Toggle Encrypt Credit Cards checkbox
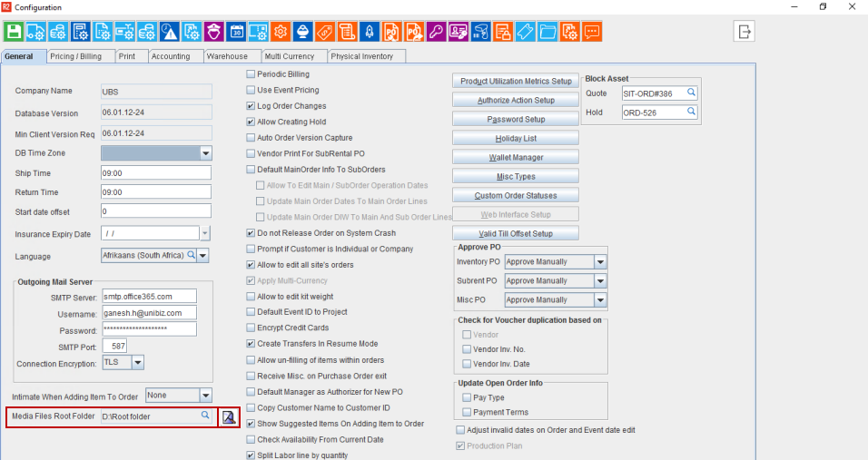 click(252, 328)
